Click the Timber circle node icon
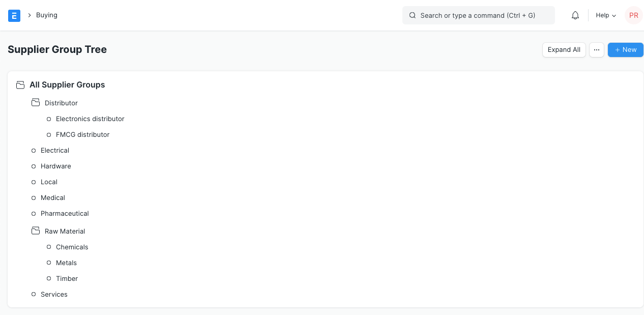Image resolution: width=644 pixels, height=315 pixels. coord(49,278)
